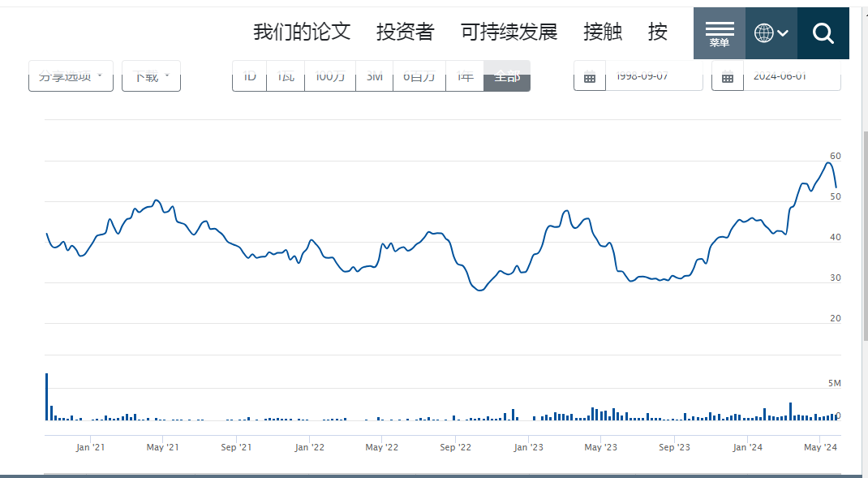Click the May '22 axis label

point(382,447)
